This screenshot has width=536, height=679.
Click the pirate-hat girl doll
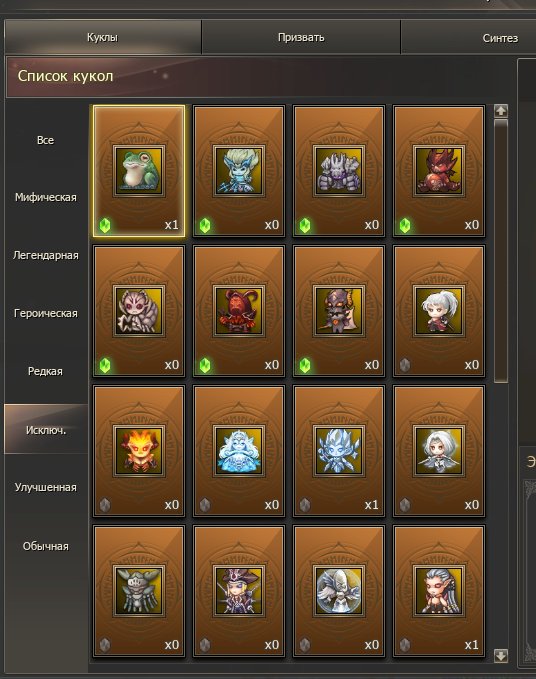click(x=239, y=591)
